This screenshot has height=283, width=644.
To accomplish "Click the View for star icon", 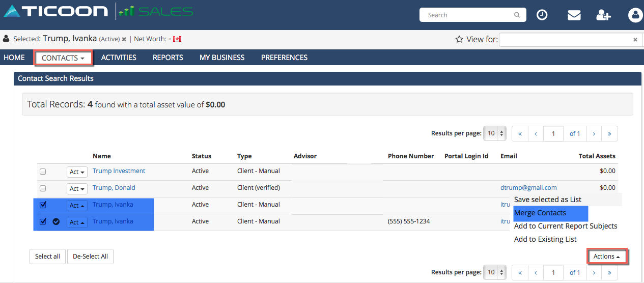I will [x=459, y=39].
